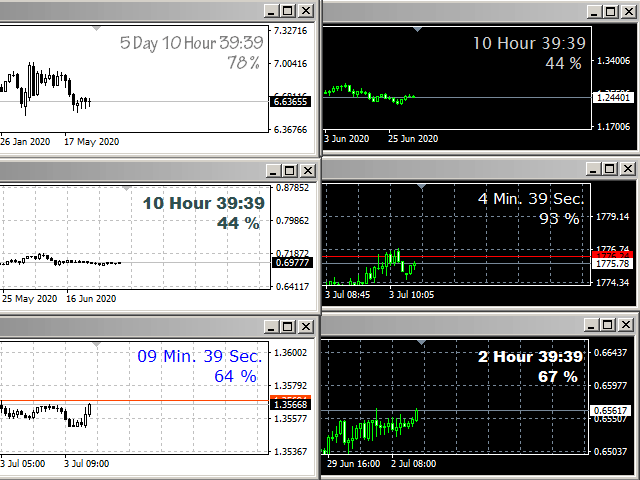640x480 pixels.
Task: Minimize the 4 Min. 39 Sec. chart window
Action: (x=592, y=170)
